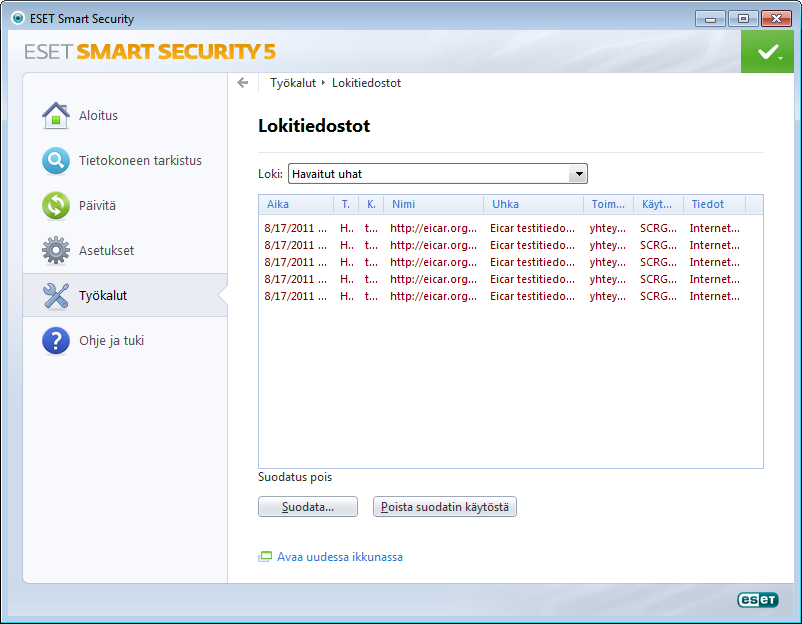
Task: Click the Päivitä green refresh icon
Action: click(x=56, y=206)
